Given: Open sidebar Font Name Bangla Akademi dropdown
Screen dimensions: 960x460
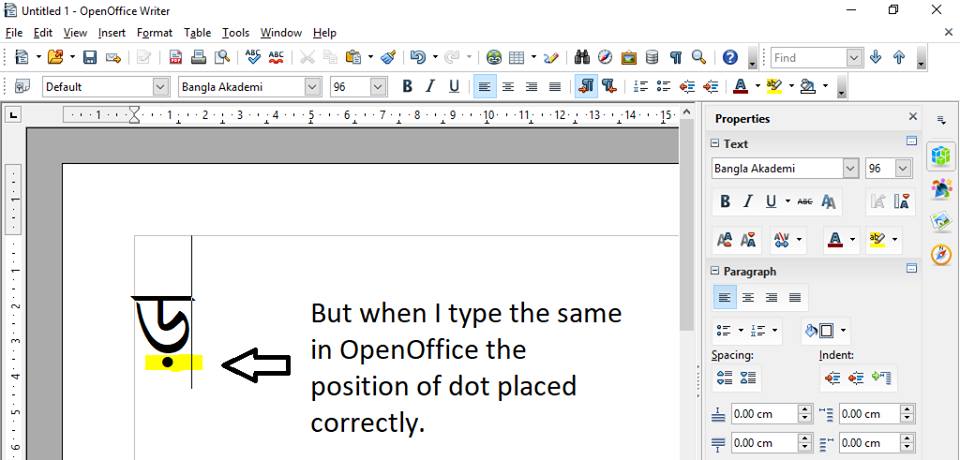Looking at the screenshot, I should pos(851,168).
